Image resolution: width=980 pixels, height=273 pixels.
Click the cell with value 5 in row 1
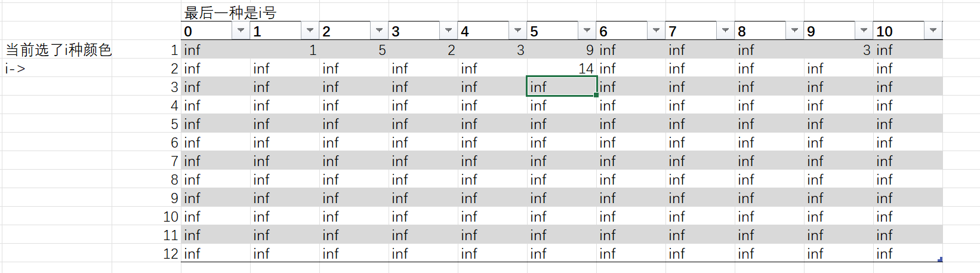353,50
